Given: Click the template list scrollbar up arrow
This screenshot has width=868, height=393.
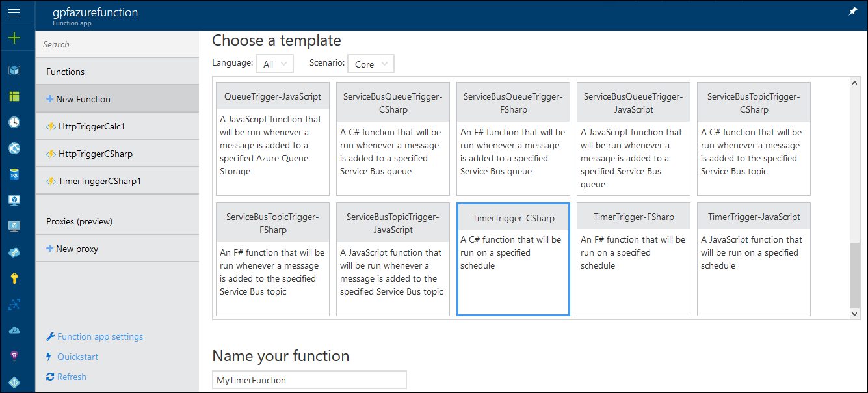Looking at the screenshot, I should tap(855, 83).
